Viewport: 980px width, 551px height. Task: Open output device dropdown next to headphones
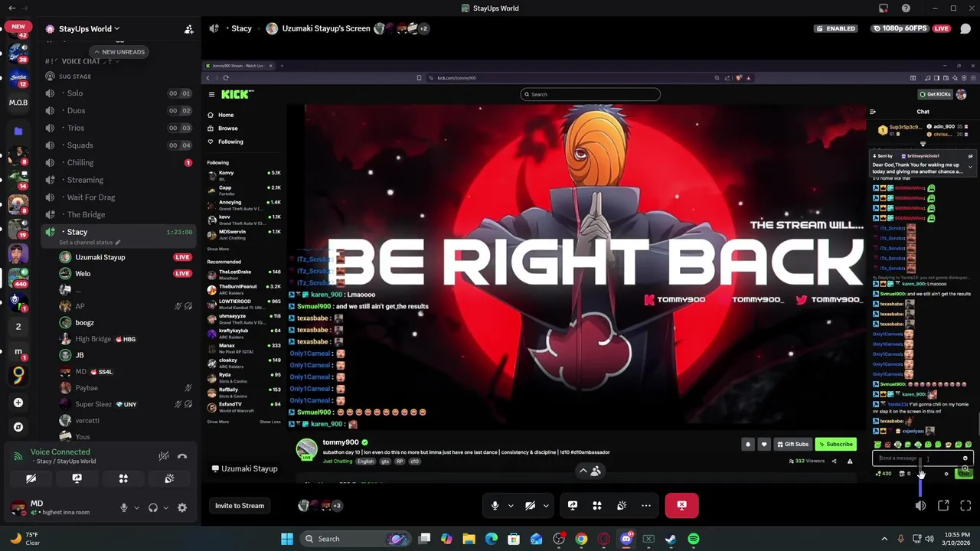[165, 507]
